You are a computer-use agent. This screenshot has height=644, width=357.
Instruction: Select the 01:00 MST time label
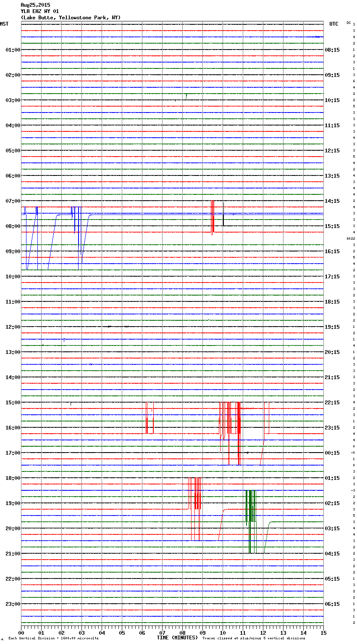13,50
